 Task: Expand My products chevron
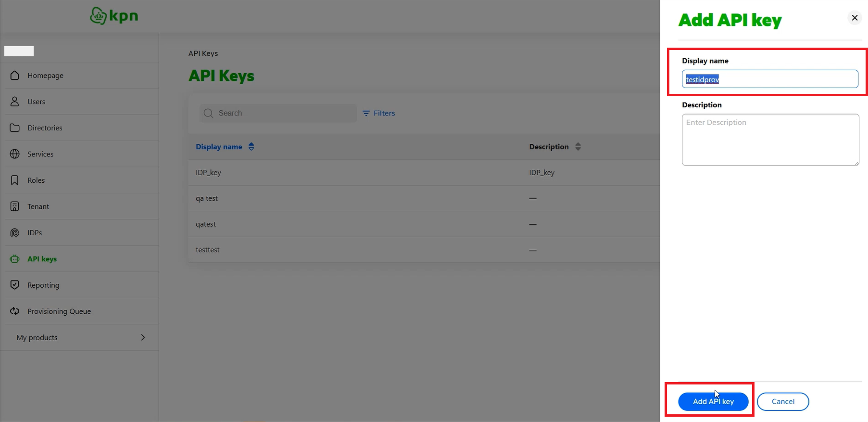(143, 337)
